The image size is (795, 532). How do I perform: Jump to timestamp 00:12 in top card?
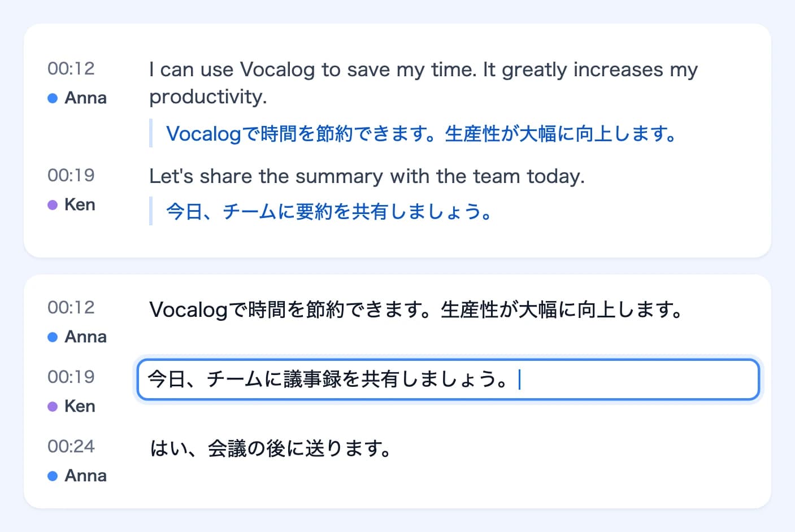[71, 68]
